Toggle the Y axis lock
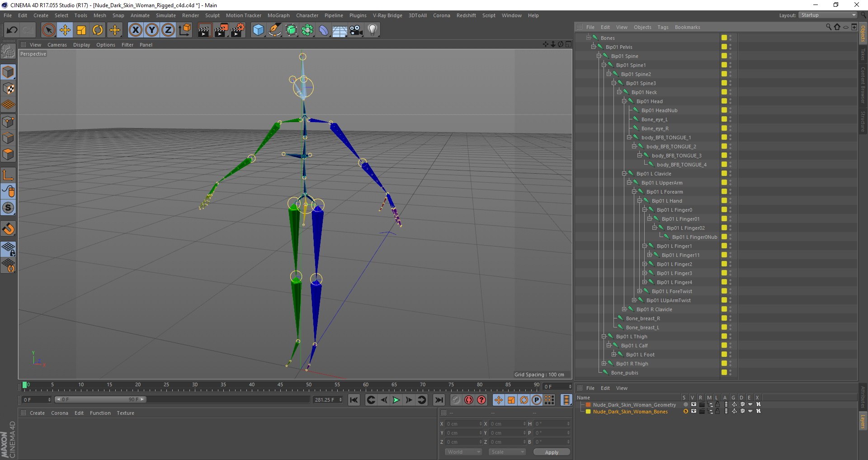Screen dimensions: 868x460 (152, 30)
